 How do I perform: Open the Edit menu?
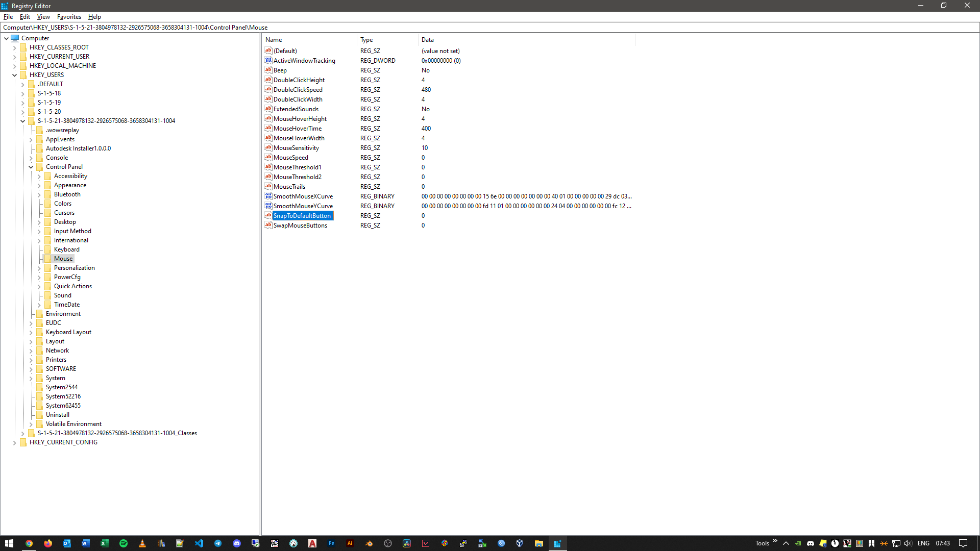pyautogui.click(x=25, y=17)
